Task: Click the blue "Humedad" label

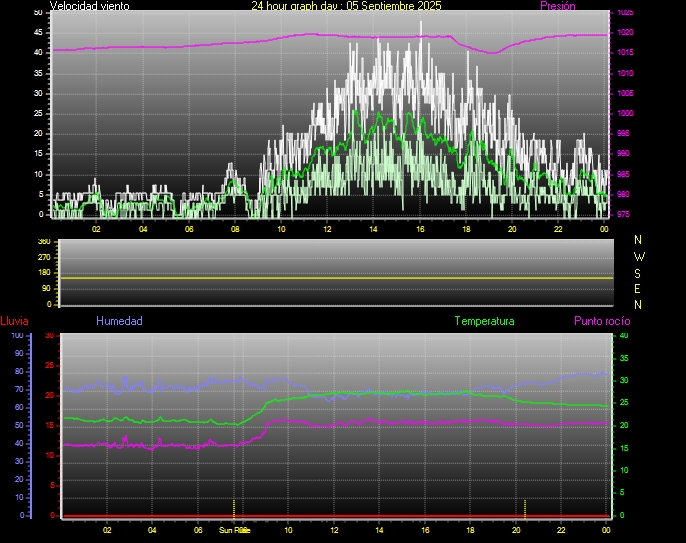Action: click(x=119, y=321)
